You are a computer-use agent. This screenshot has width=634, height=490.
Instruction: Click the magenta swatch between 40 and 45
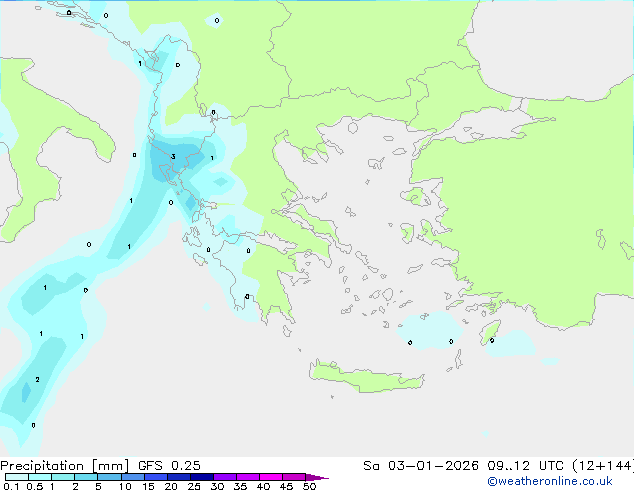click(x=271, y=477)
